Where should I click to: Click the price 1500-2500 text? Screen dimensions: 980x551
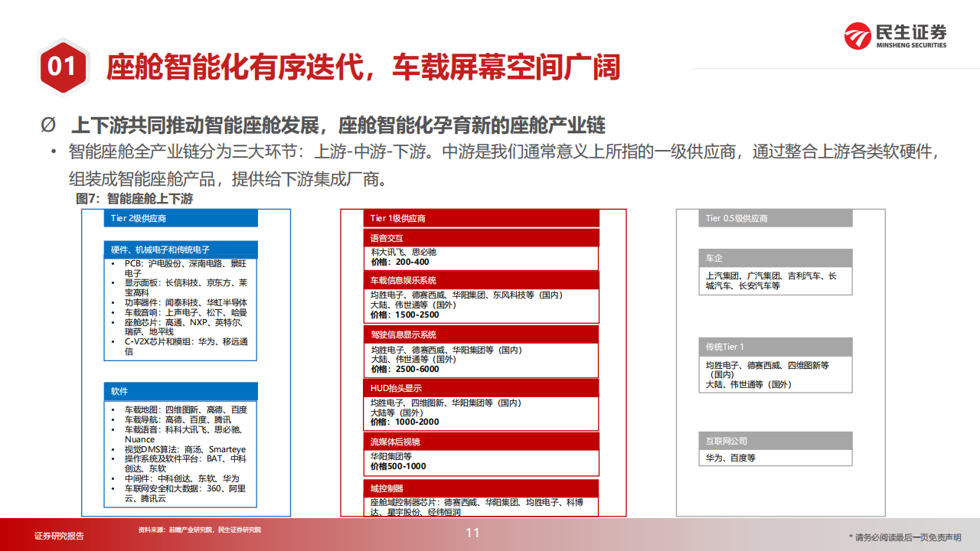[x=404, y=315]
